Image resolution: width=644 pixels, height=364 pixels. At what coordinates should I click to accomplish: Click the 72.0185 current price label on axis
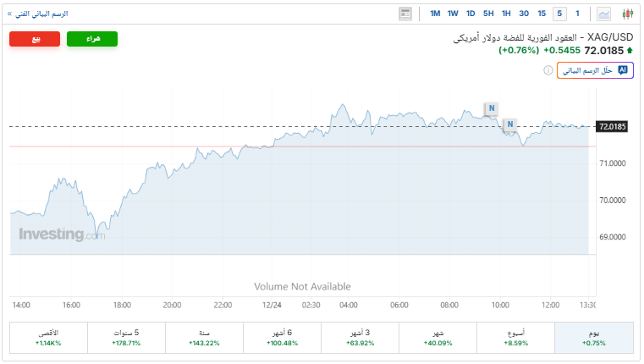[x=612, y=127]
